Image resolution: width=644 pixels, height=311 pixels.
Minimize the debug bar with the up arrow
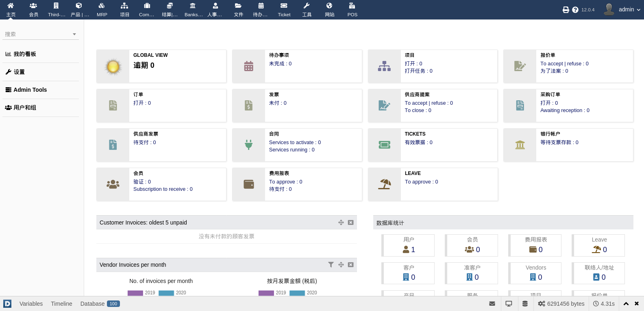626,304
